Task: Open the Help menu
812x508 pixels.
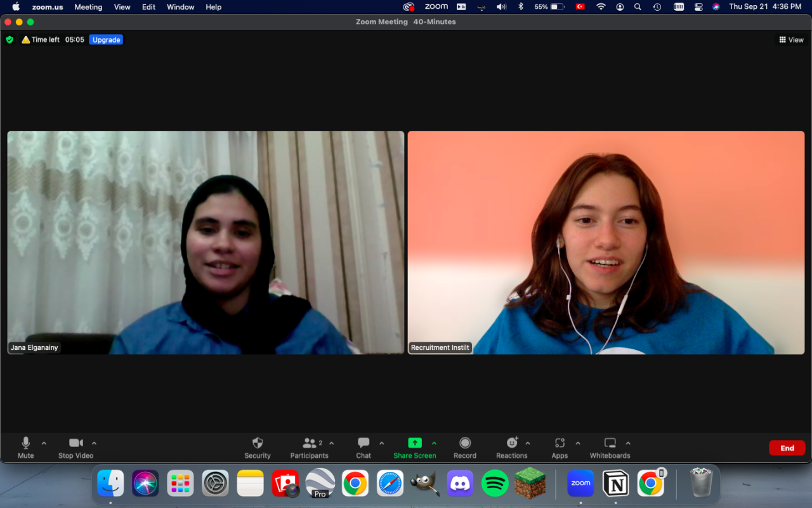Action: click(x=214, y=7)
